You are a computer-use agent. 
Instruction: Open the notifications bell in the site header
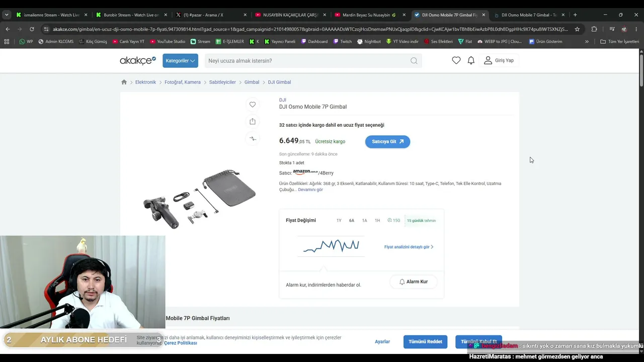point(471,60)
